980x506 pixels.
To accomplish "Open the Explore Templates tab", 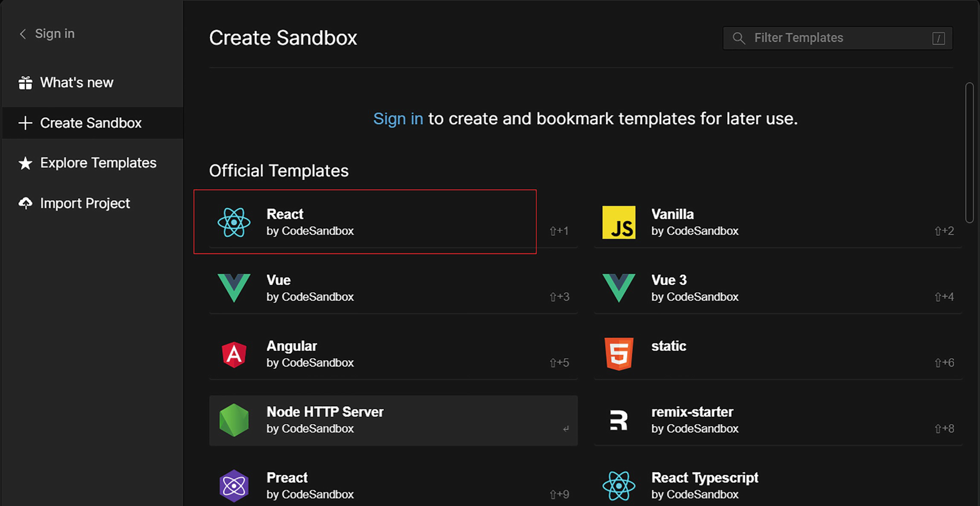I will point(98,163).
